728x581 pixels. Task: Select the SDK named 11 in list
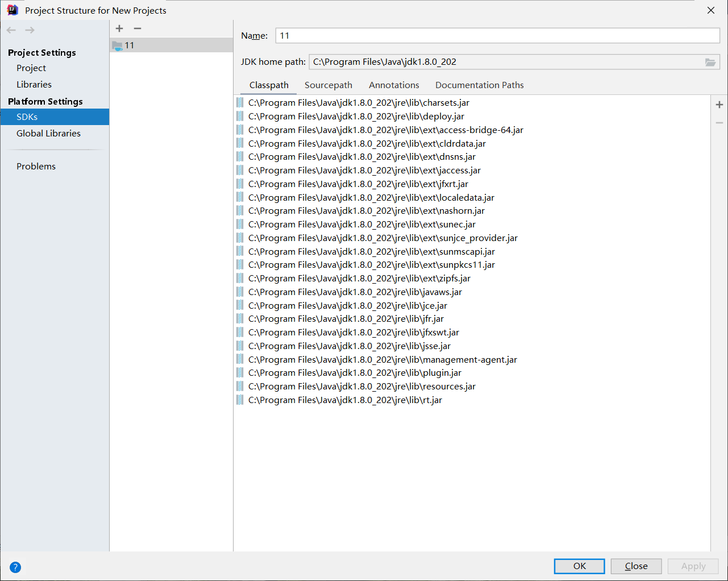(171, 45)
